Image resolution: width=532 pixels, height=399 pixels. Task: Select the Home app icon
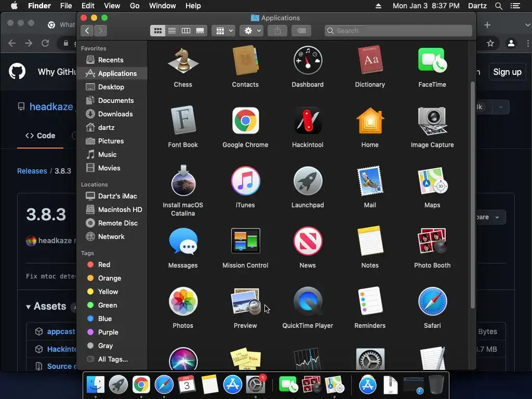click(x=370, y=121)
